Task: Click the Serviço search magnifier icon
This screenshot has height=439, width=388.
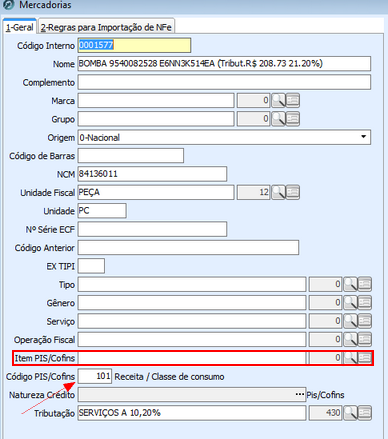Action: click(x=351, y=321)
